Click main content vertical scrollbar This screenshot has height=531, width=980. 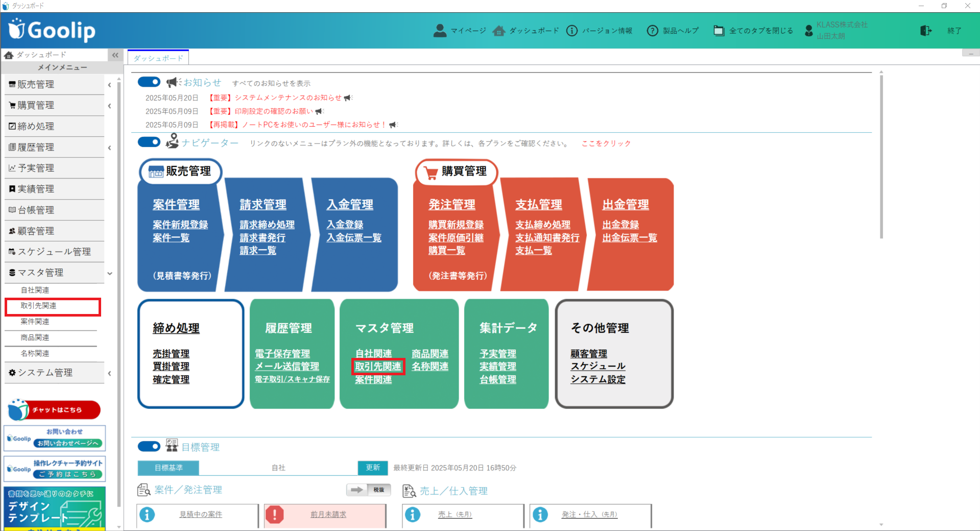point(881,156)
